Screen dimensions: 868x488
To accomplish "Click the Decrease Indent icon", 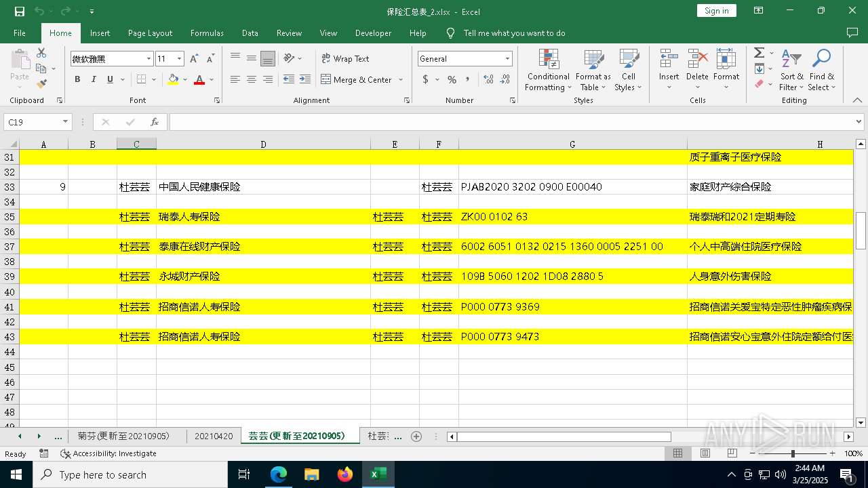I will pos(289,79).
